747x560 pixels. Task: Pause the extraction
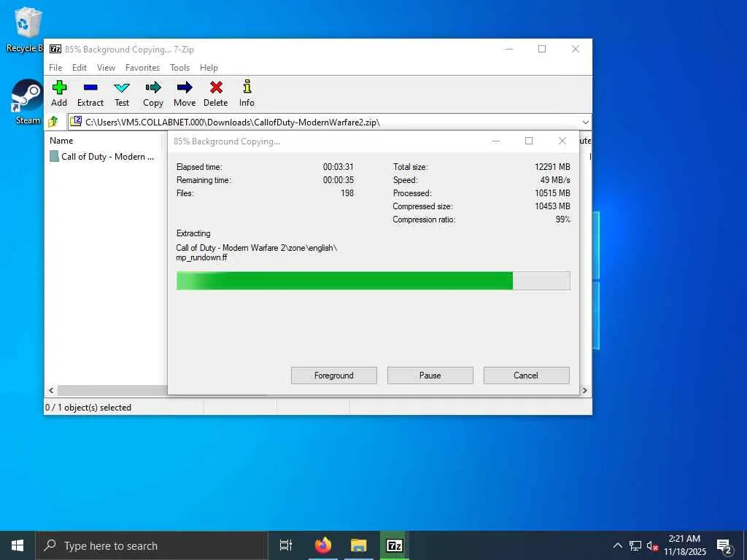[x=430, y=376]
